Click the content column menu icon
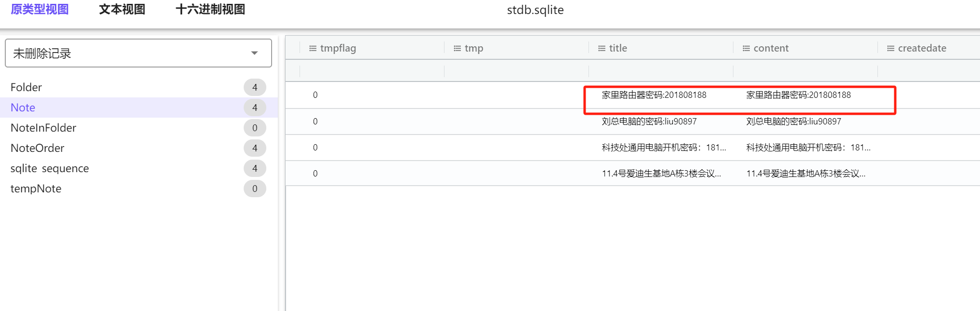Screen dimensions: 980x311 coord(746,48)
